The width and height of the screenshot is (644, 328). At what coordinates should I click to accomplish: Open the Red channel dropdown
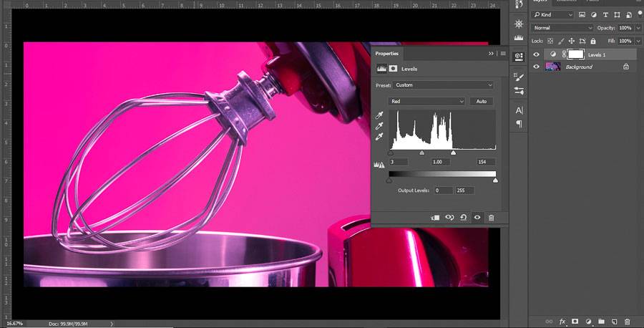426,102
